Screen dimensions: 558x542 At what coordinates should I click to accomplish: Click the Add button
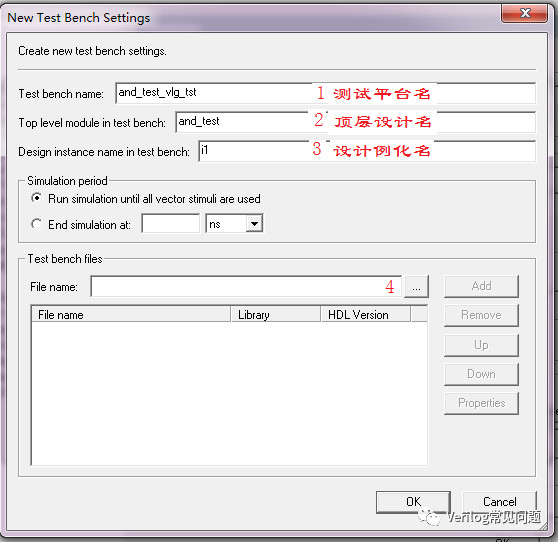(481, 286)
